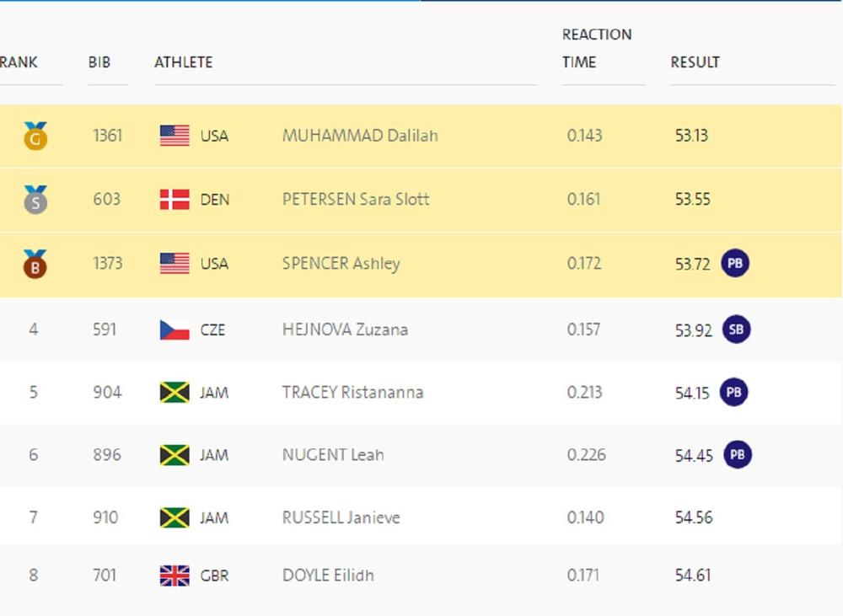Click the ATHLETE column header
This screenshot has width=843, height=616.
[x=183, y=62]
